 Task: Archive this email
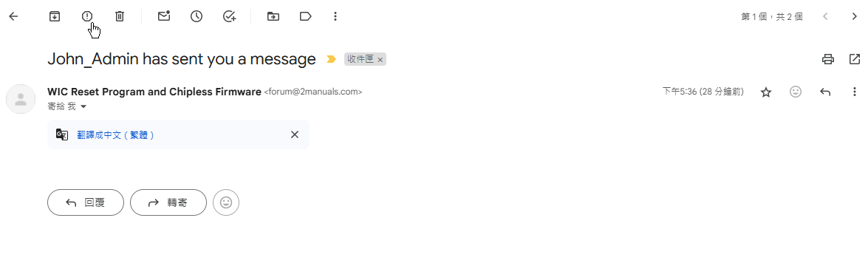[54, 16]
